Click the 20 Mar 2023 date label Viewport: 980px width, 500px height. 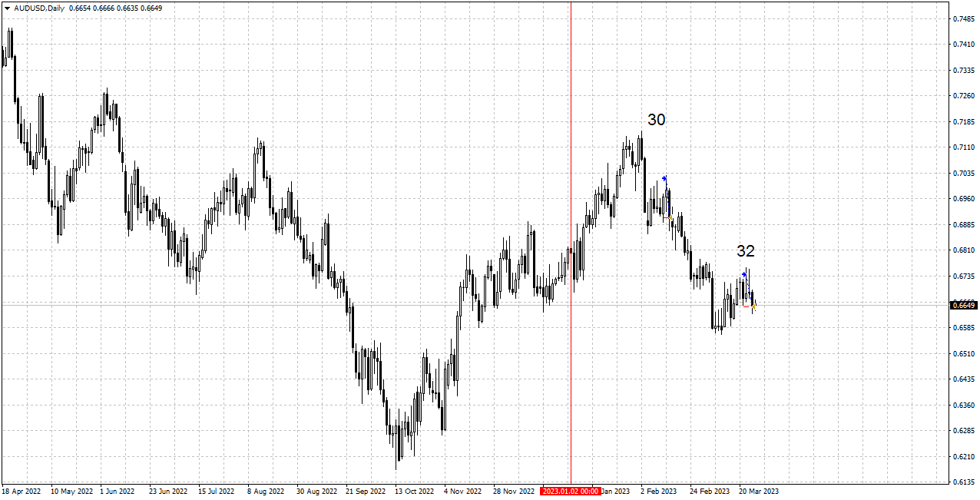click(x=759, y=491)
